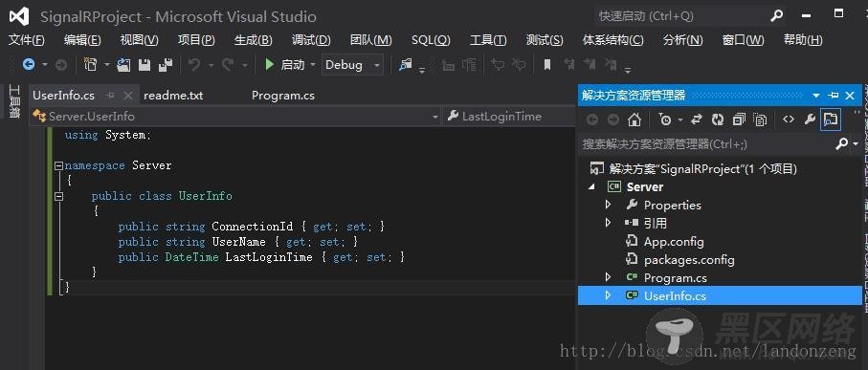Undo the last edit
This screenshot has height=370, width=868.
(193, 65)
